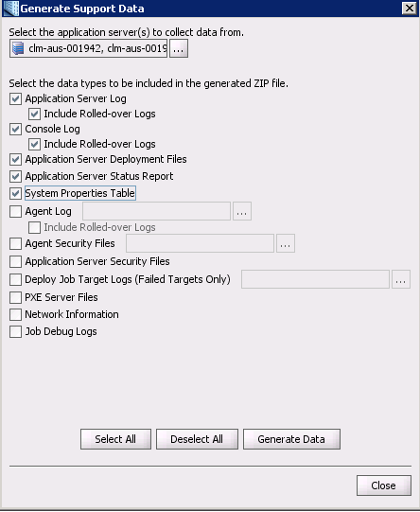The width and height of the screenshot is (420, 512).
Task: Enable the Agent Log checkbox
Action: (16, 211)
